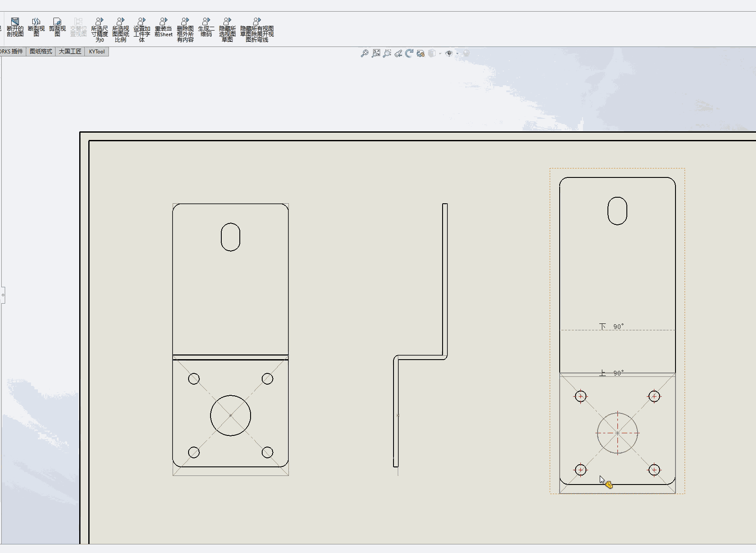Open the 大国工匠 tab
The height and width of the screenshot is (553, 756).
70,52
